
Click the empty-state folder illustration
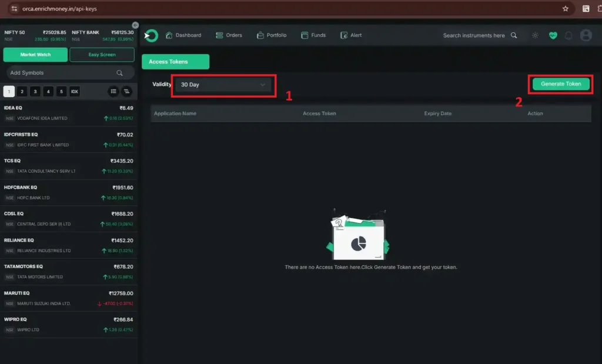tap(358, 235)
